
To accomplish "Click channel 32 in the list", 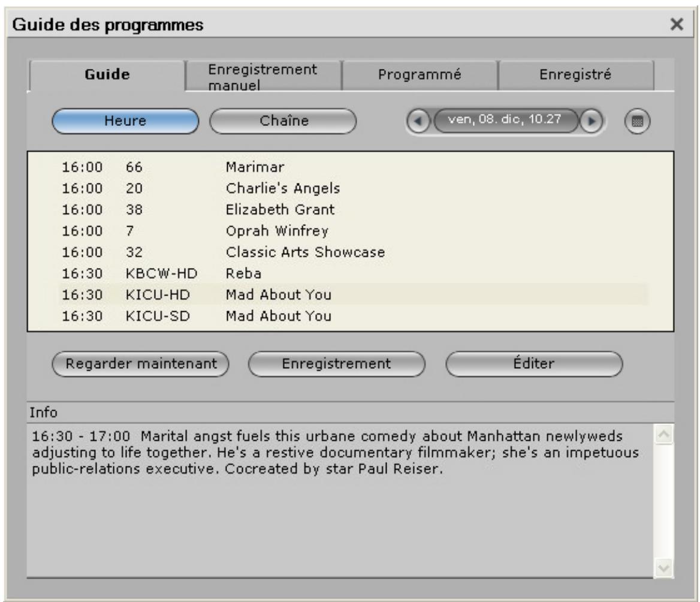I will click(134, 252).
